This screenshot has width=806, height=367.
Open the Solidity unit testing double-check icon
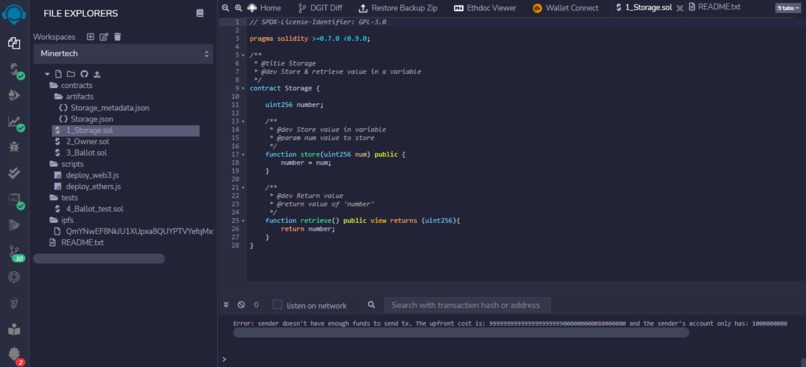[14, 173]
